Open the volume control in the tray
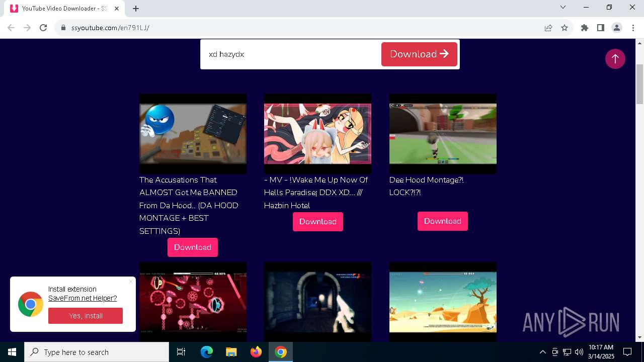Screen dimensions: 644x362 pyautogui.click(x=579, y=352)
